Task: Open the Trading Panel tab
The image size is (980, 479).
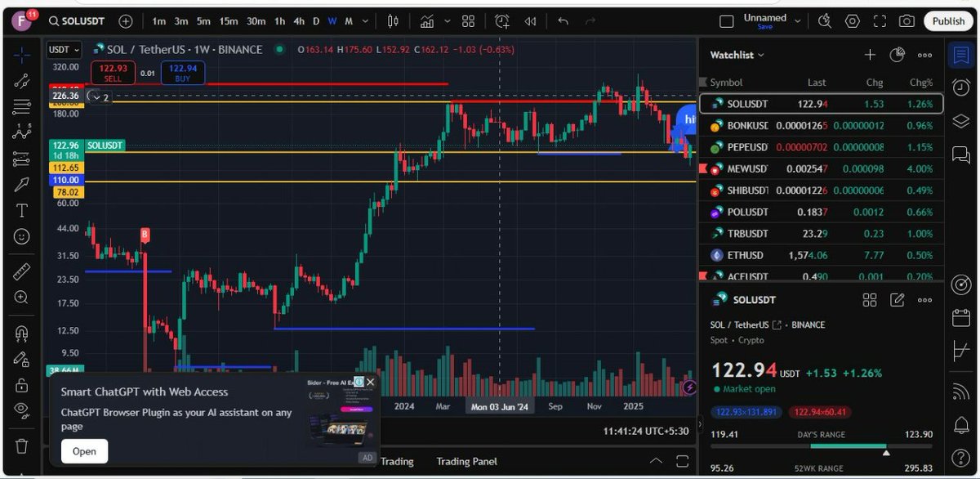Action: pyautogui.click(x=468, y=461)
